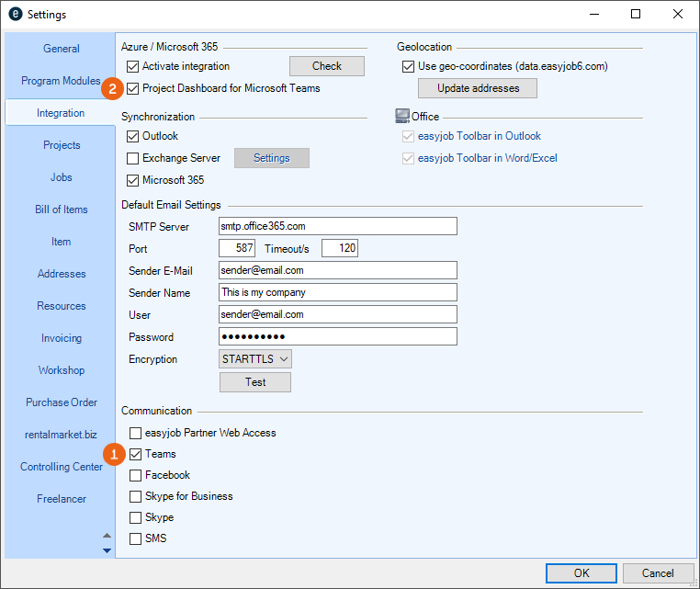The image size is (700, 589).
Task: Click the Check integration button
Action: (x=326, y=66)
